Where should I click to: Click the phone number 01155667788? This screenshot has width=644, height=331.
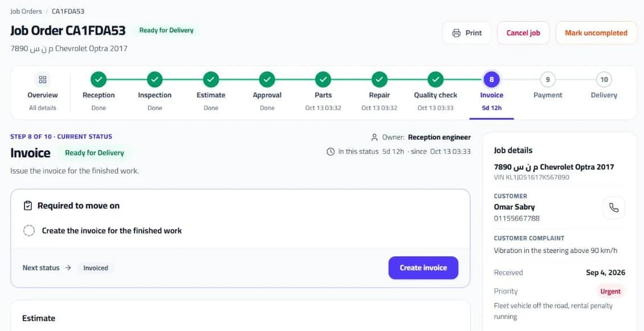[517, 218]
